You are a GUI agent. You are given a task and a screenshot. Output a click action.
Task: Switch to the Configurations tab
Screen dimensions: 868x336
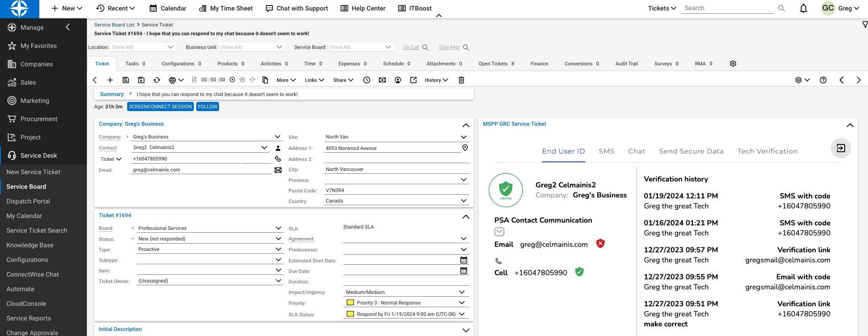point(181,64)
